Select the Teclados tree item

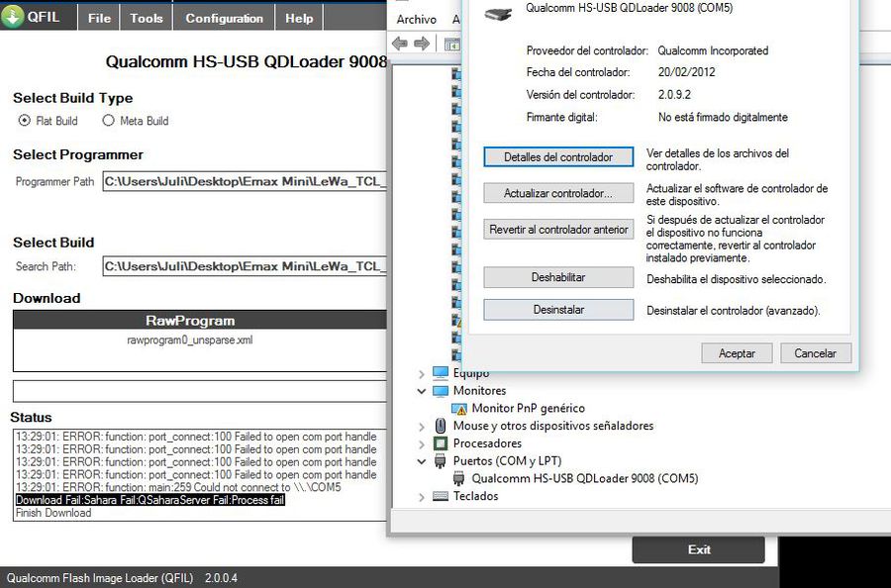click(x=475, y=496)
